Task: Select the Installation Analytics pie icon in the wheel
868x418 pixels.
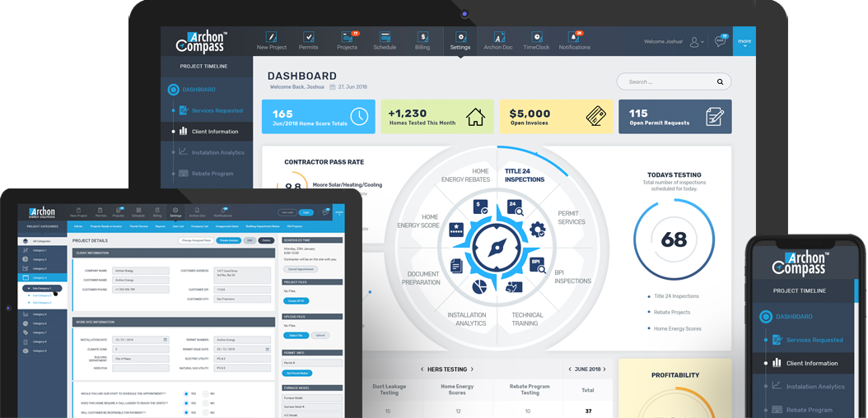Action: point(479,287)
